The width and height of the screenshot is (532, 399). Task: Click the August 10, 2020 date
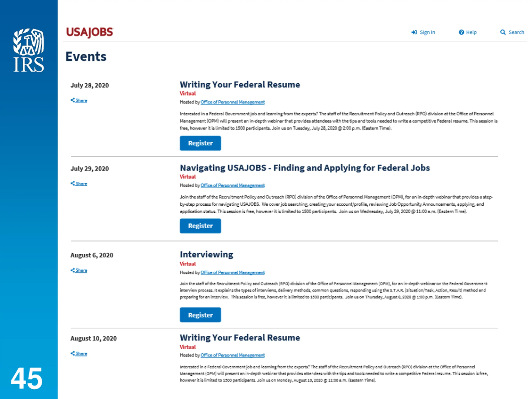(x=93, y=338)
